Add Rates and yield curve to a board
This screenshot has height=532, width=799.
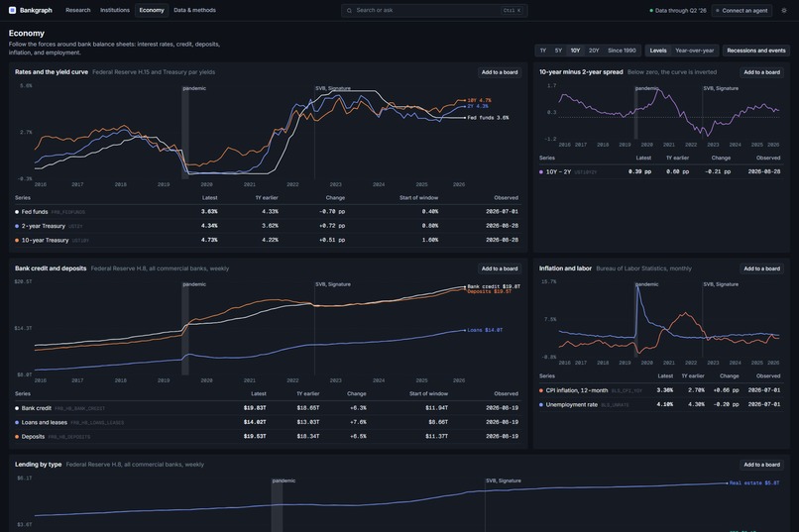[500, 72]
